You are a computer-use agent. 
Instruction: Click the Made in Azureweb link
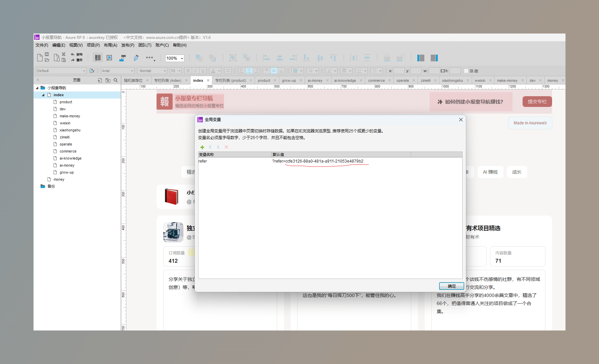tap(530, 123)
